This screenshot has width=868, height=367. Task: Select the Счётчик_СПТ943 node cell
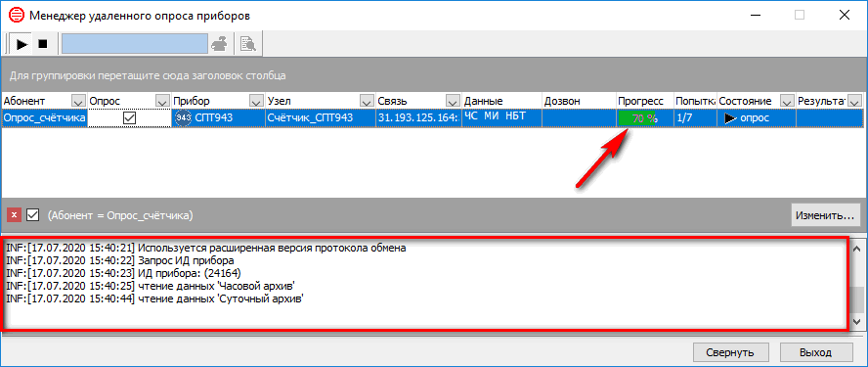tap(320, 118)
